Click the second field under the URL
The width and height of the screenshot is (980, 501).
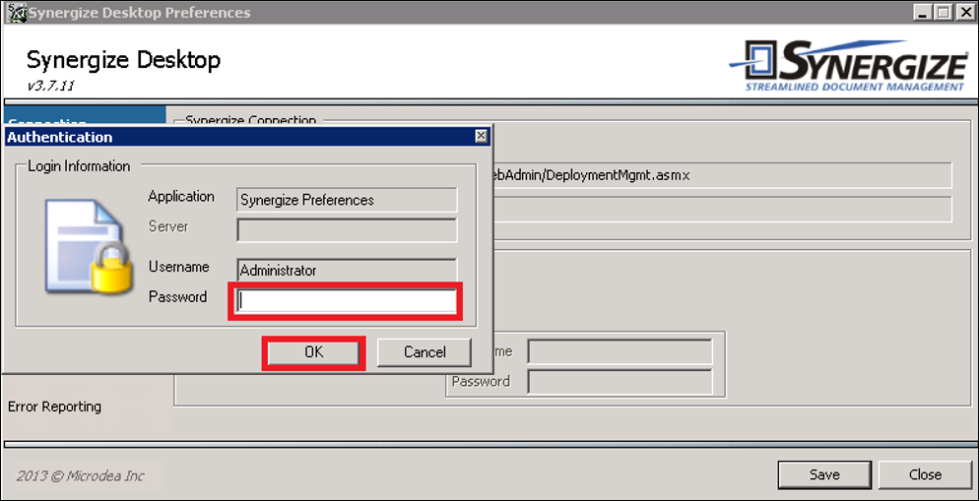(722, 210)
